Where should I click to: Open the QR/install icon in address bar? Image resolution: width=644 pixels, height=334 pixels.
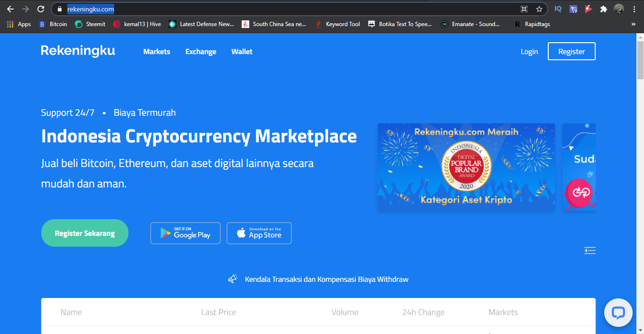[x=524, y=9]
